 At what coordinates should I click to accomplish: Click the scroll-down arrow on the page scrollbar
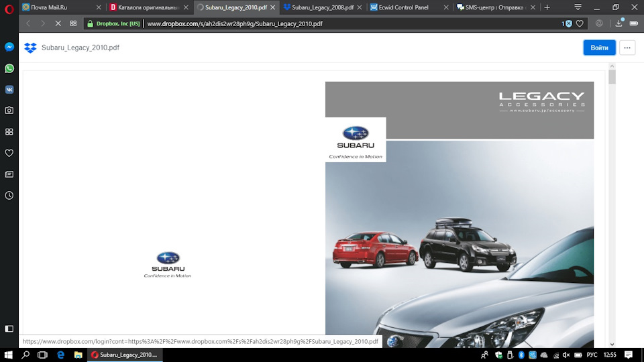point(612,344)
